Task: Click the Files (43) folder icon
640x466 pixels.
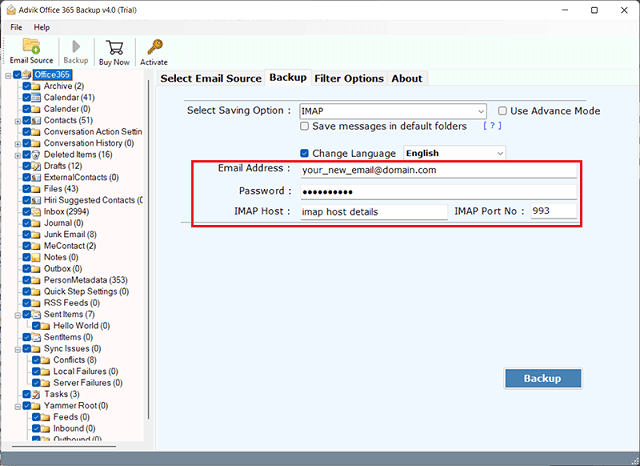Action: coord(36,189)
